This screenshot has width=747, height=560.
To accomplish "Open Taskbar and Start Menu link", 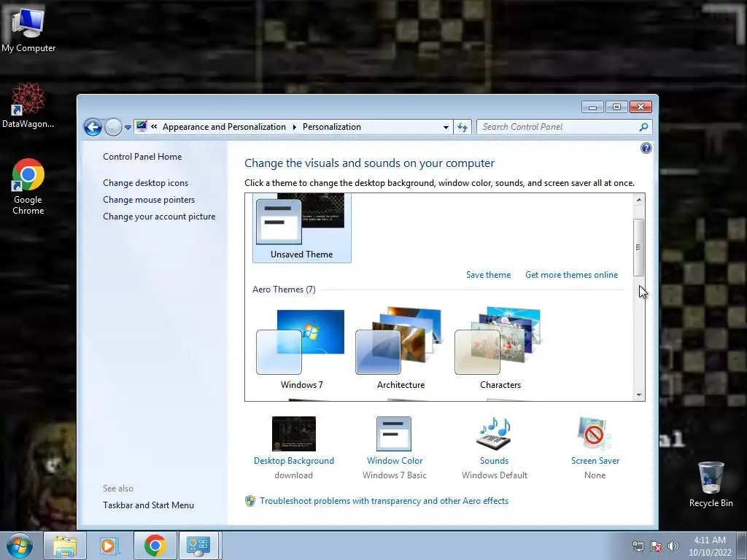I will point(148,505).
